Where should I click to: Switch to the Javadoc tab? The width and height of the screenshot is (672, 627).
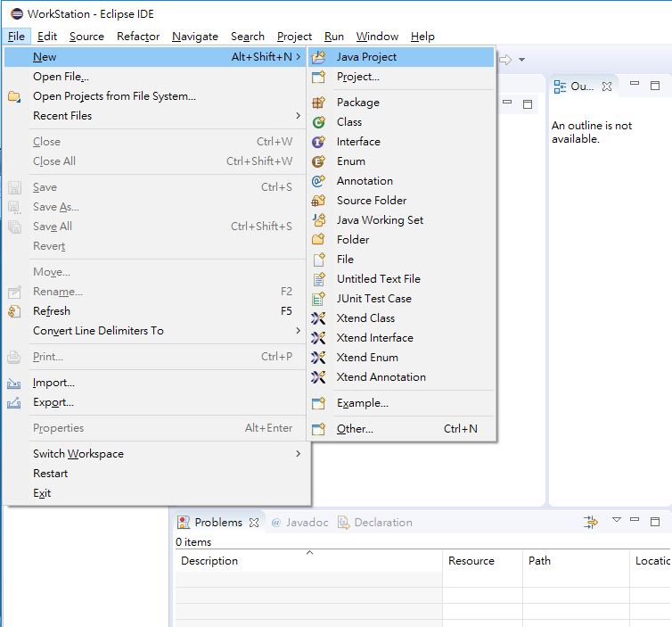coord(304,523)
